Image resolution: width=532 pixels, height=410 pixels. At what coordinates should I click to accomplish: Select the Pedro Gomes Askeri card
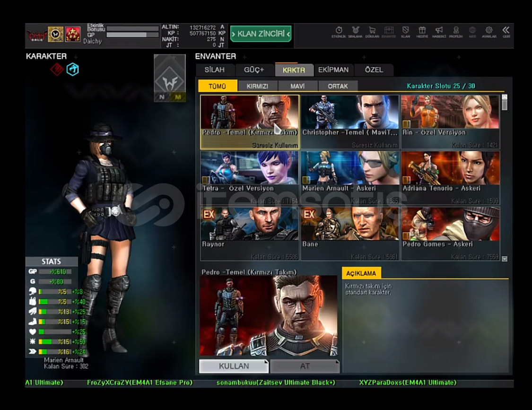point(450,234)
